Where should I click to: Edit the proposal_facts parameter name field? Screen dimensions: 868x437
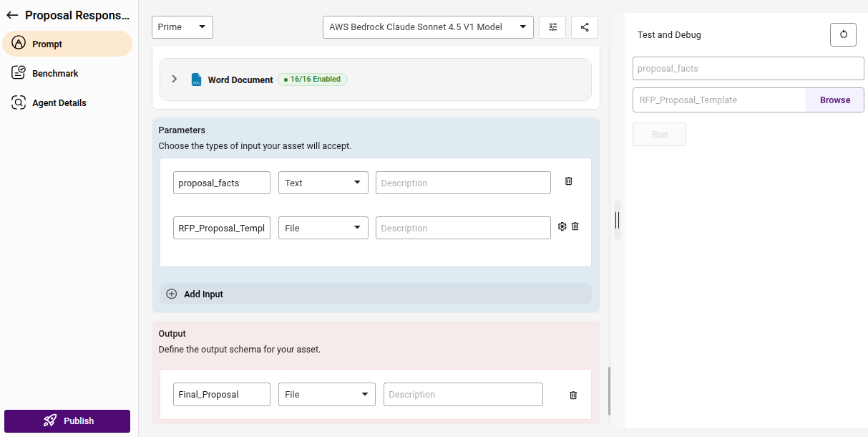coord(222,183)
